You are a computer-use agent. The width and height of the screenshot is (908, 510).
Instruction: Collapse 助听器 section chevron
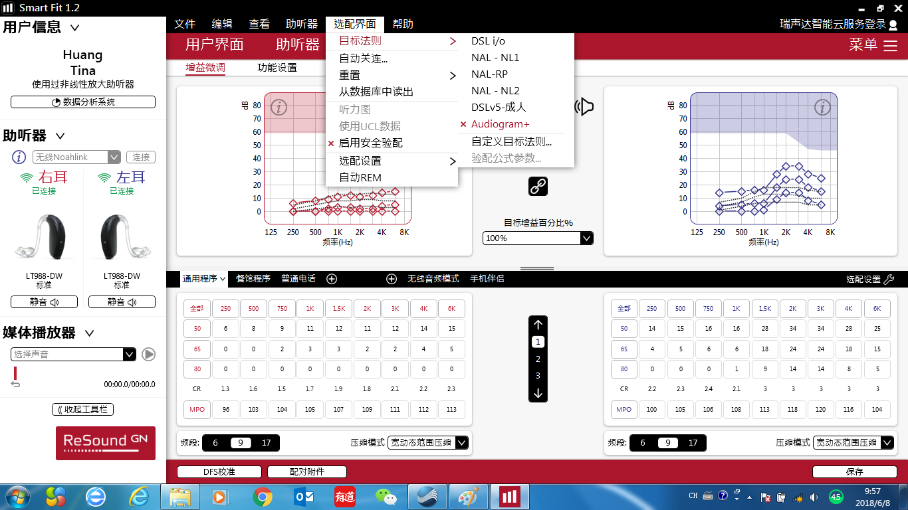click(60, 135)
